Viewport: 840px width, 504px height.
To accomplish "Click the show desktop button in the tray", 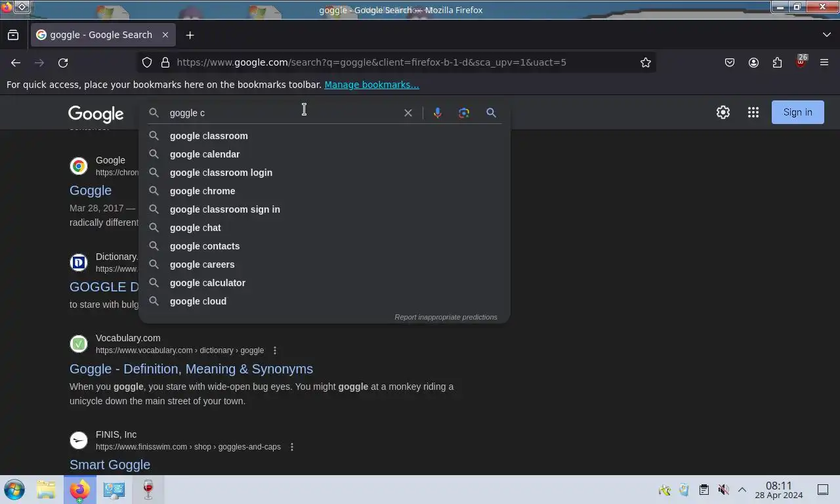I will 823,490.
